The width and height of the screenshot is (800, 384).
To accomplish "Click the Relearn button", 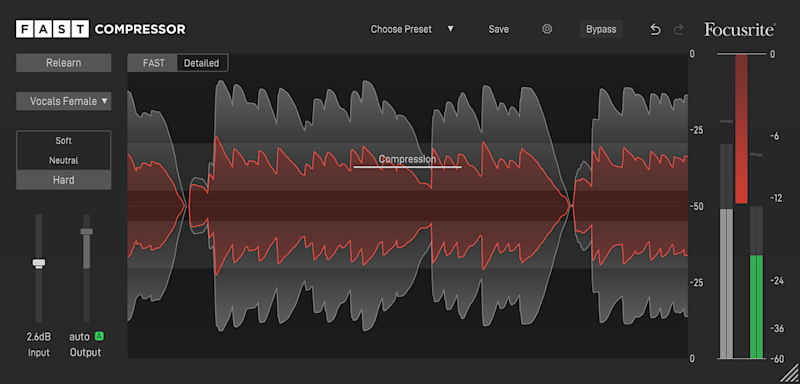I will (x=64, y=63).
